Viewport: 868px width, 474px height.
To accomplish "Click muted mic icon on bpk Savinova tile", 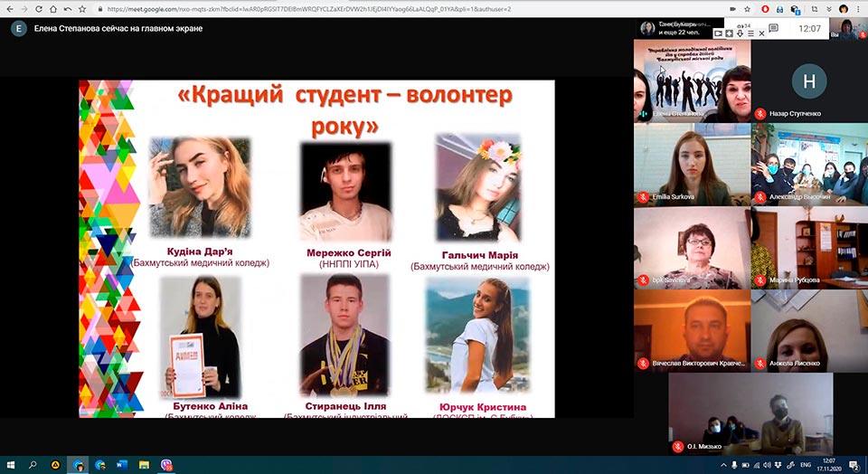I will tap(643, 280).
